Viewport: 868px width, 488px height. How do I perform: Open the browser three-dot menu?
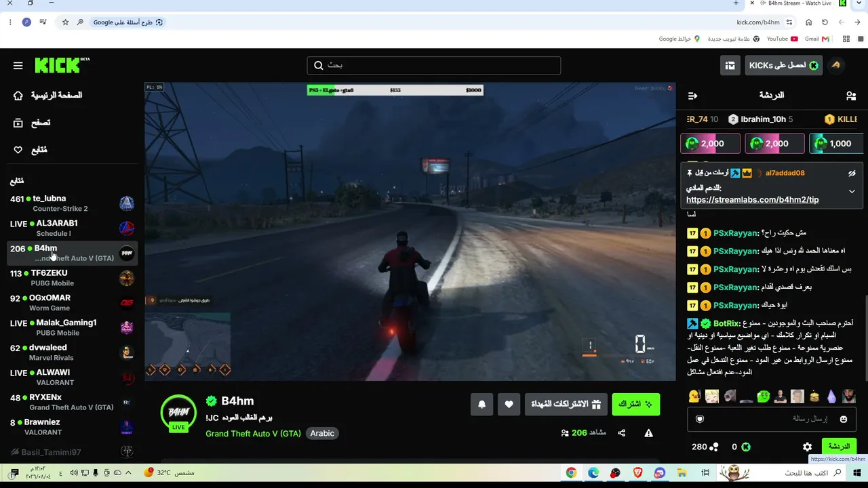[10, 22]
